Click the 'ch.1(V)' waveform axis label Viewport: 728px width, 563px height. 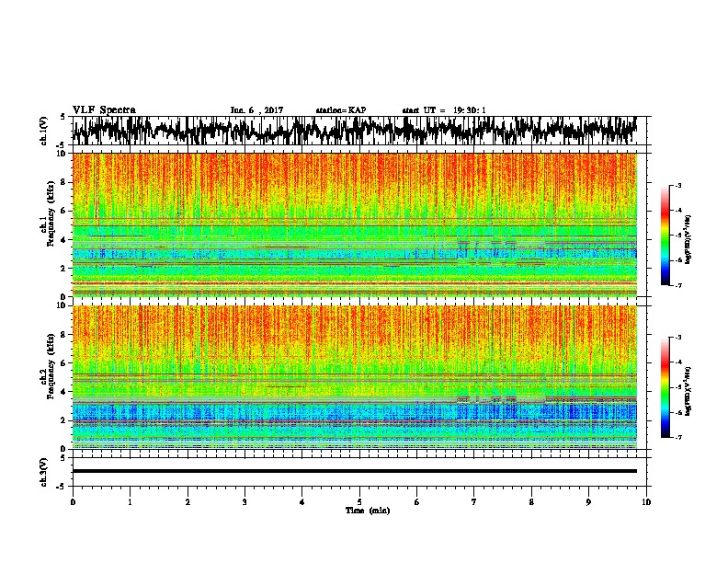pyautogui.click(x=44, y=131)
